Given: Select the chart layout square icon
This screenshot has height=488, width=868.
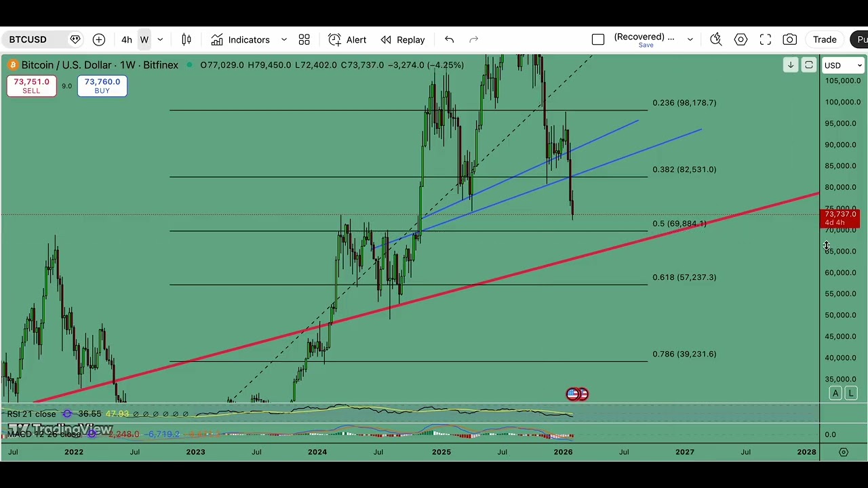Looking at the screenshot, I should pyautogui.click(x=598, y=39).
